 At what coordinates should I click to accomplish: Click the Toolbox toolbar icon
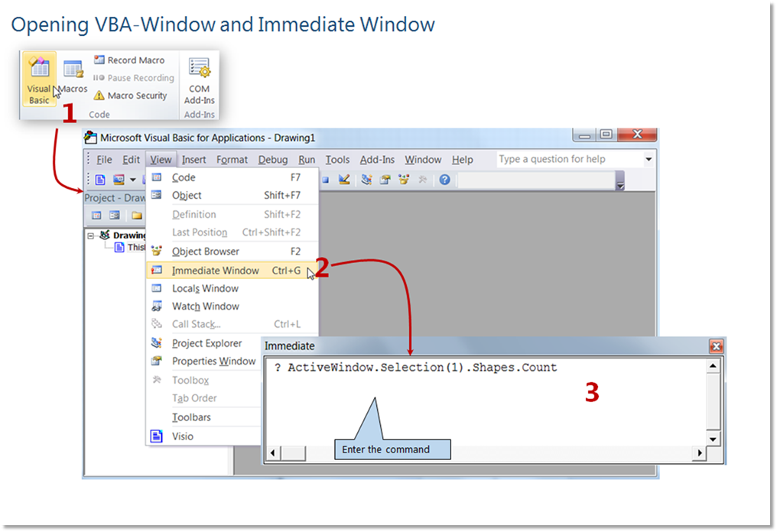[422, 180]
